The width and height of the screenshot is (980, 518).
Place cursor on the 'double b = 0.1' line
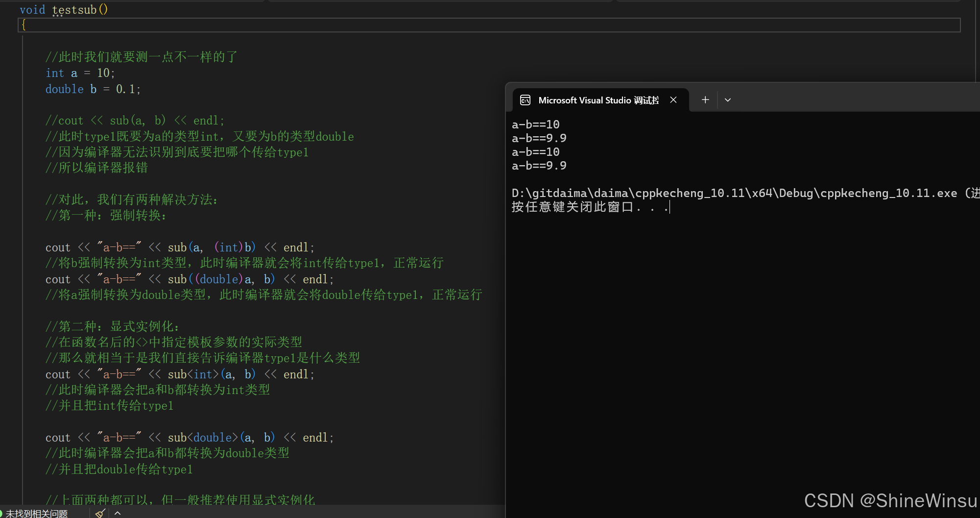93,89
